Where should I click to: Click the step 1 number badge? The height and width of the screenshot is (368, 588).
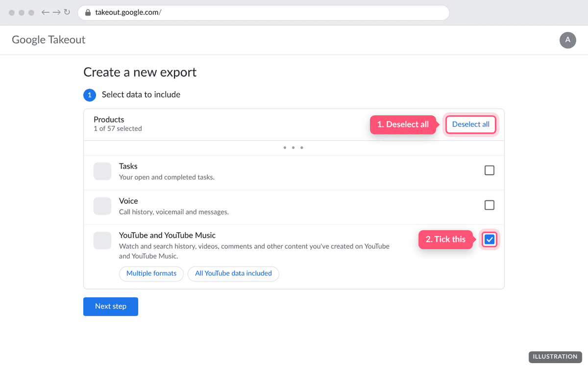pos(89,95)
